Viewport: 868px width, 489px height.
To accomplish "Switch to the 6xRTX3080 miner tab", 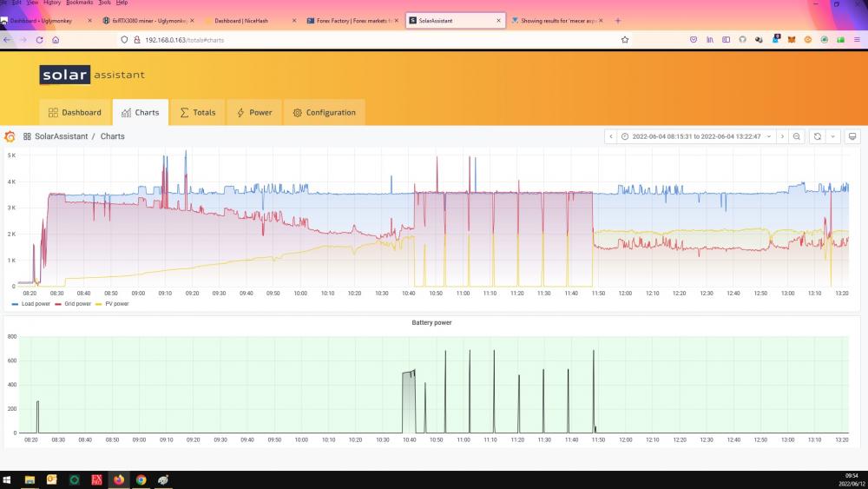I will pos(148,21).
